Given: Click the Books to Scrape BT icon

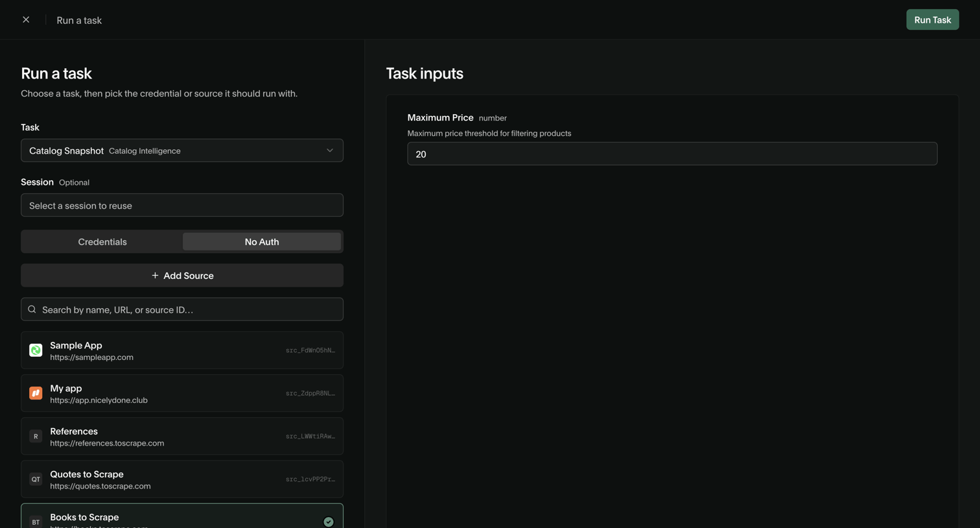Looking at the screenshot, I should point(36,522).
